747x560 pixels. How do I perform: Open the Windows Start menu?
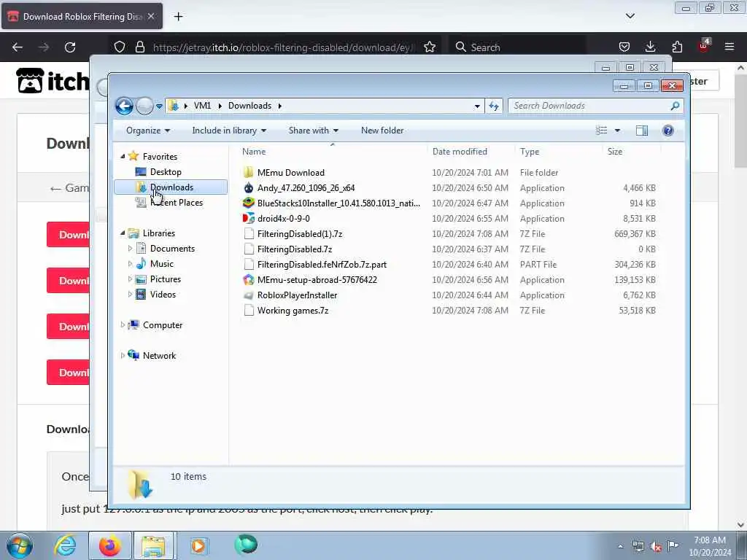click(20, 545)
